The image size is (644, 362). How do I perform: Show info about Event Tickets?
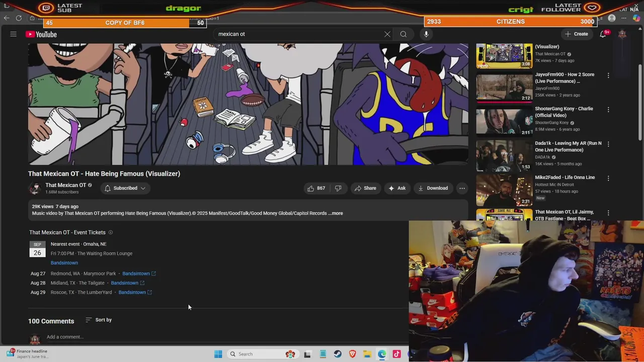(111, 232)
